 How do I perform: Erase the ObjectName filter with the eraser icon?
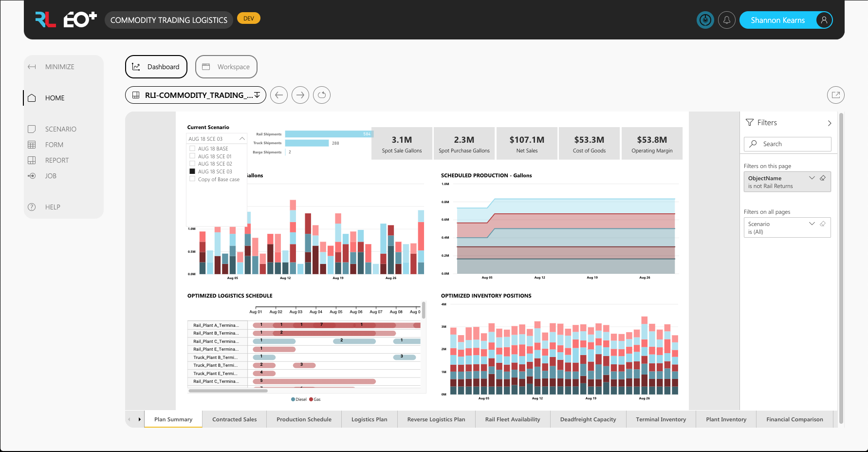click(x=823, y=178)
